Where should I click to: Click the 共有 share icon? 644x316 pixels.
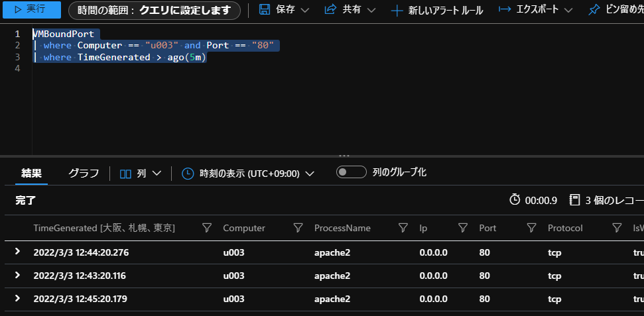tap(330, 10)
